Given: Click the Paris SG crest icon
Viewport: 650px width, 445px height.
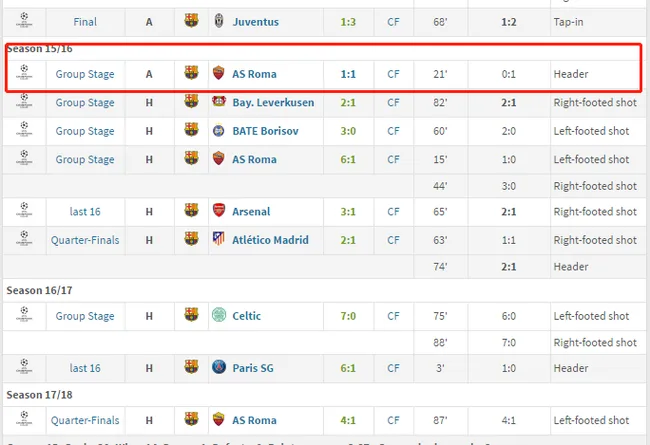Looking at the screenshot, I should pos(219,367).
